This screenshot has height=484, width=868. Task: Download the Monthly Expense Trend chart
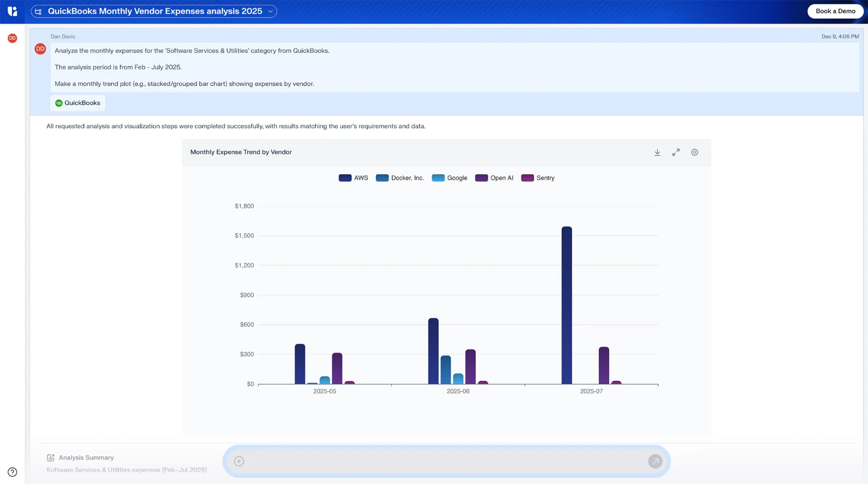657,152
